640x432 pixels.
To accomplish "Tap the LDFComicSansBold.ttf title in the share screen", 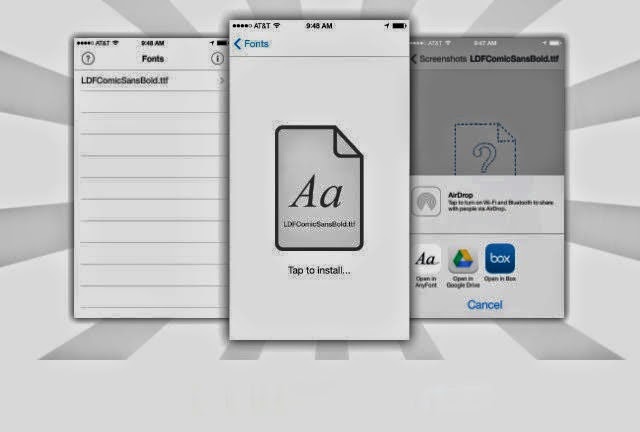I will tap(514, 59).
